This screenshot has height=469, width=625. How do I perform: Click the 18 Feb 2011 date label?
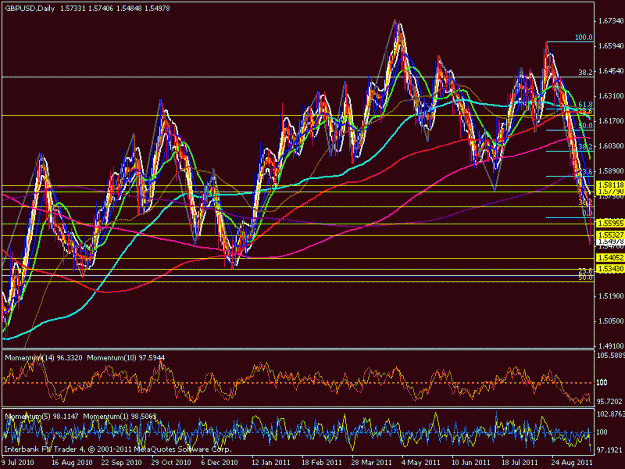(x=322, y=463)
